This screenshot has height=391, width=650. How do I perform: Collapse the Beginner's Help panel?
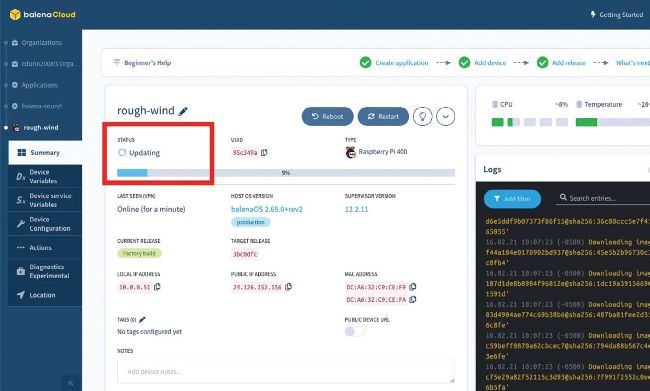[142, 63]
